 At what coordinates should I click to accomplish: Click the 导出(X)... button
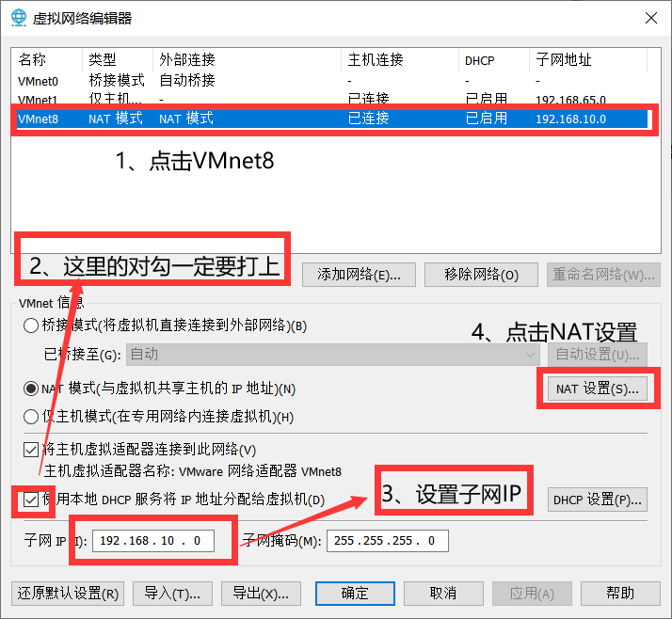point(261,594)
